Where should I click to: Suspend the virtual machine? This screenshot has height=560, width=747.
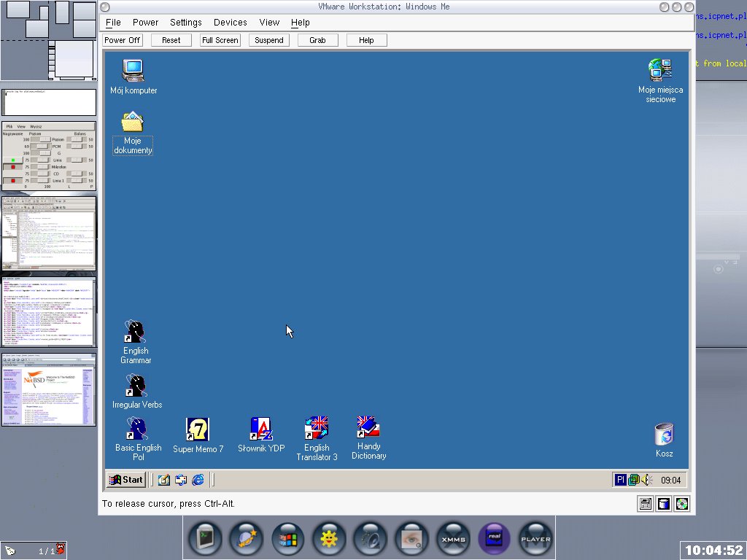point(269,41)
